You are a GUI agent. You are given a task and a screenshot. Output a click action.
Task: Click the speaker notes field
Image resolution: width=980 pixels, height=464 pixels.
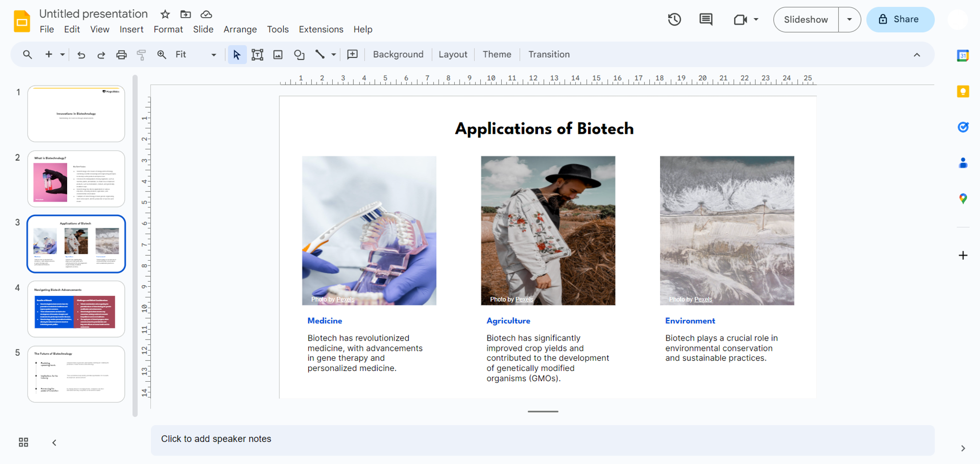[x=542, y=440]
